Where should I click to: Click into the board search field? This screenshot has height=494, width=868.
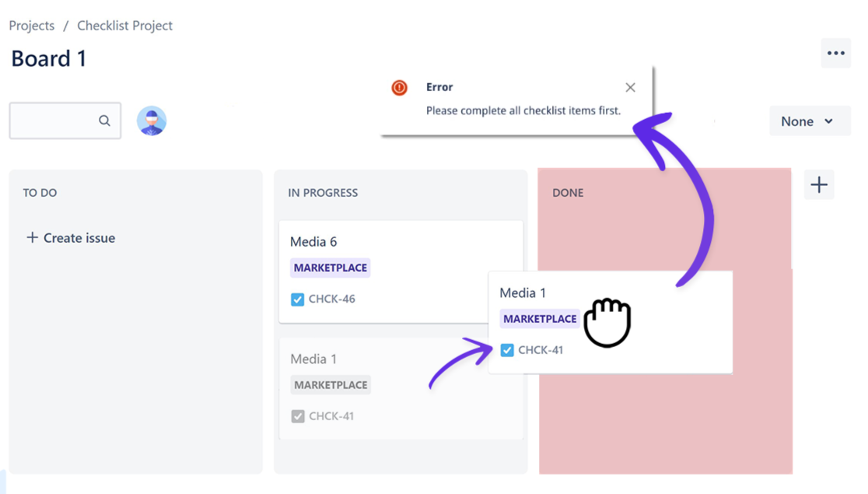tap(54, 121)
